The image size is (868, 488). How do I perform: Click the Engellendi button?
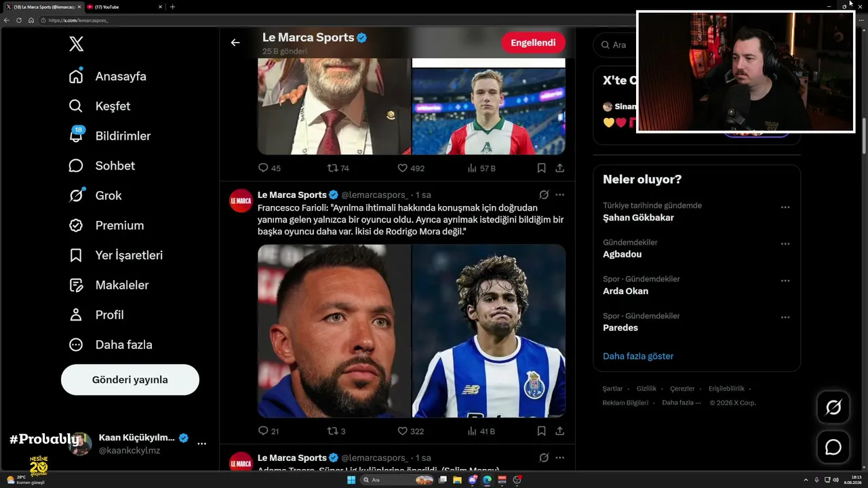click(x=533, y=43)
